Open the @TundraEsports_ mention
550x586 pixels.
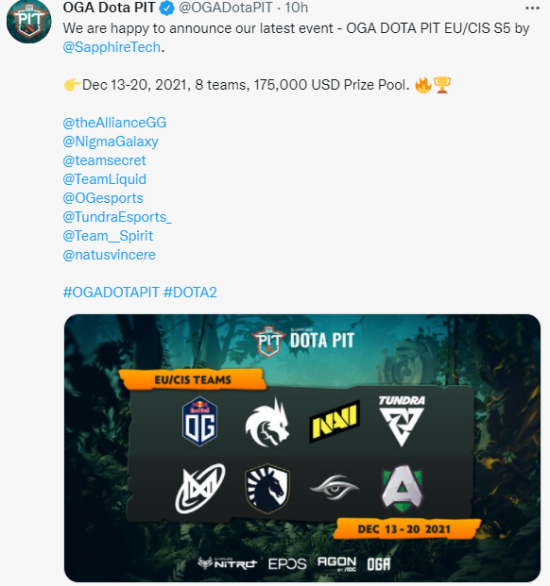(117, 217)
